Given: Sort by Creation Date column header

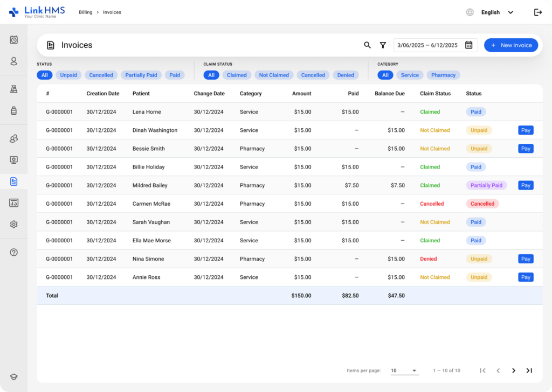Looking at the screenshot, I should [103, 94].
